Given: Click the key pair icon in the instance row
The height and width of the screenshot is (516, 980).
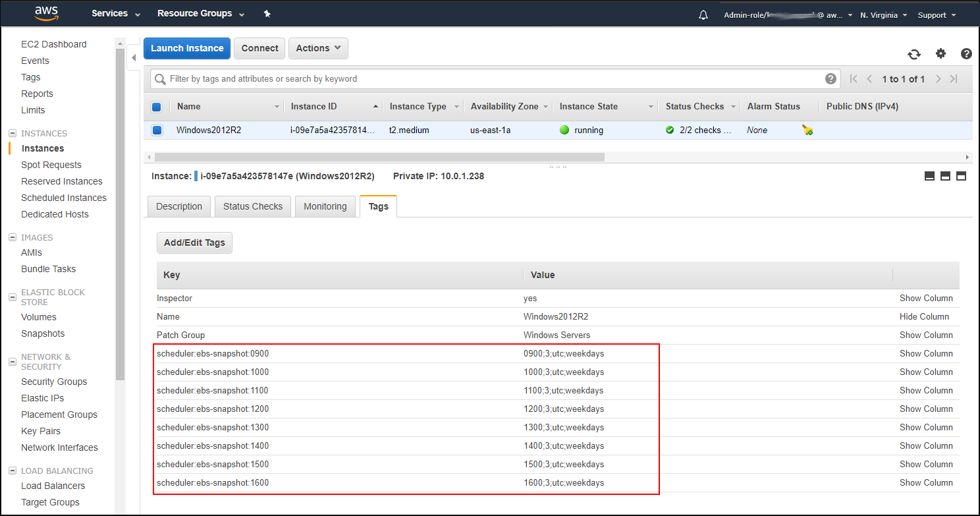Looking at the screenshot, I should pos(807,130).
